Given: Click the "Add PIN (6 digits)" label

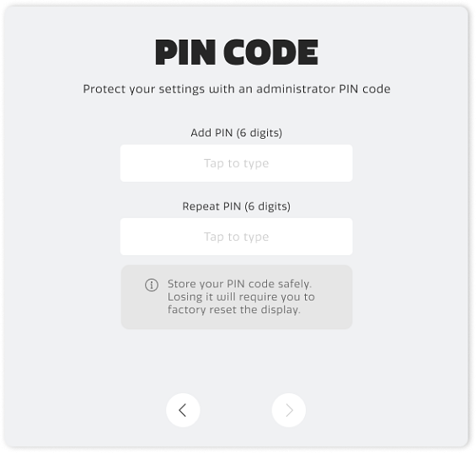Looking at the screenshot, I should pos(236,133).
